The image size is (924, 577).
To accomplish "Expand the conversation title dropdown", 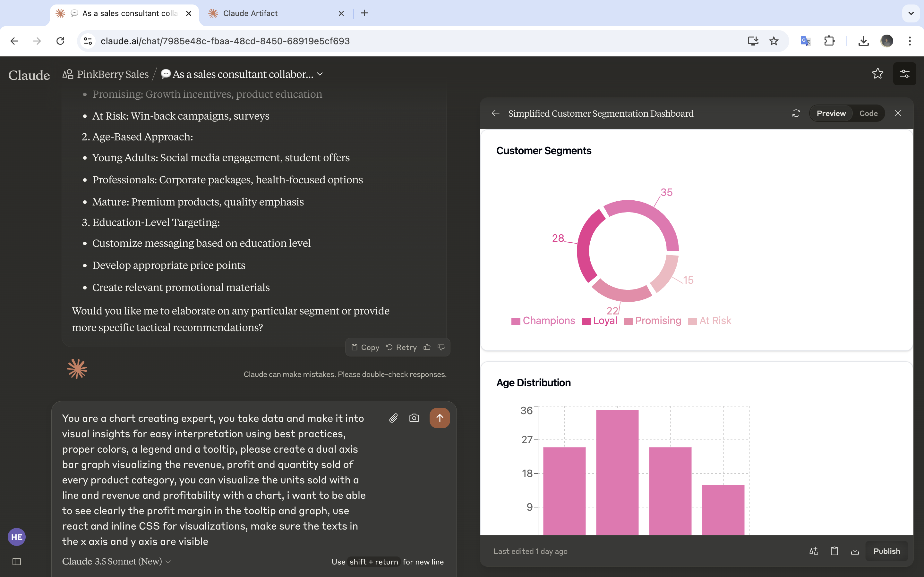I will pos(320,74).
